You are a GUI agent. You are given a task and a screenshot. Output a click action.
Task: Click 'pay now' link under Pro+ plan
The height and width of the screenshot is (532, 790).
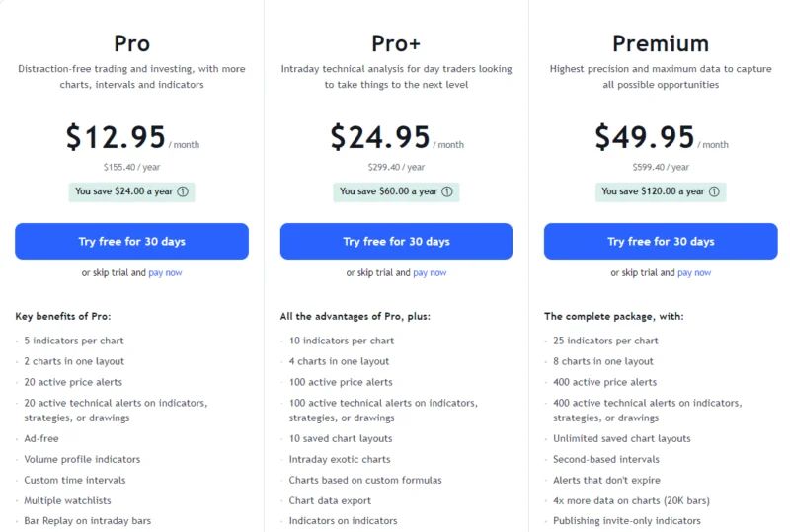tap(430, 272)
